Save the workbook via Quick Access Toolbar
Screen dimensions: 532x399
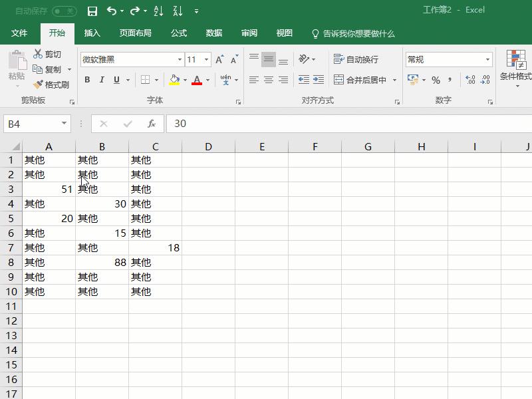(x=92, y=11)
